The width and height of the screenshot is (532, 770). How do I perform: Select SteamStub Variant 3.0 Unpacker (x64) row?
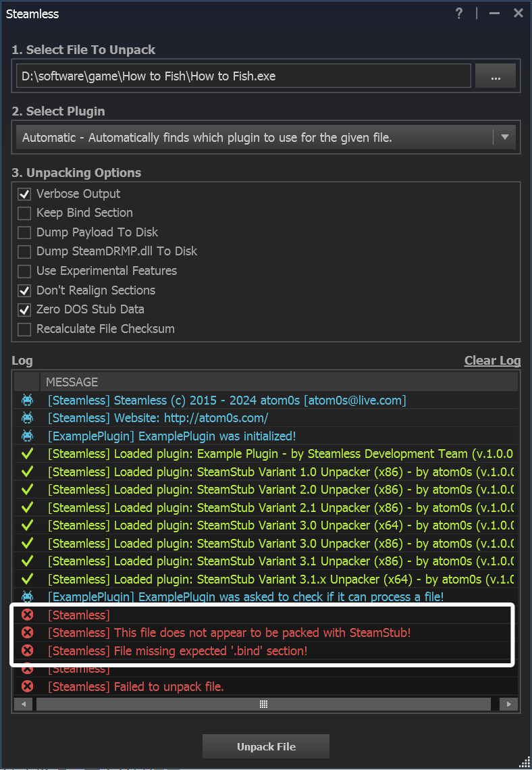pos(265,525)
